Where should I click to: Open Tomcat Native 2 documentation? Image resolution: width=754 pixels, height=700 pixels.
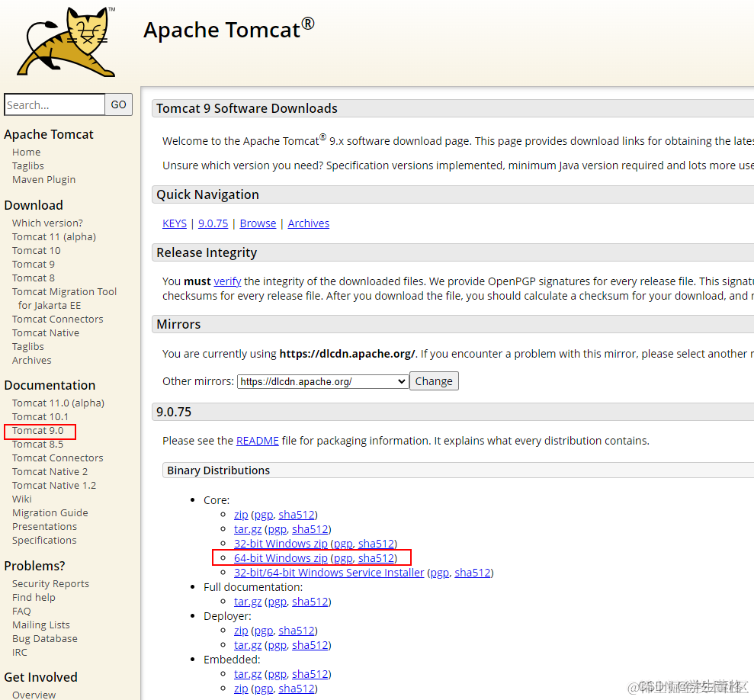pos(50,471)
